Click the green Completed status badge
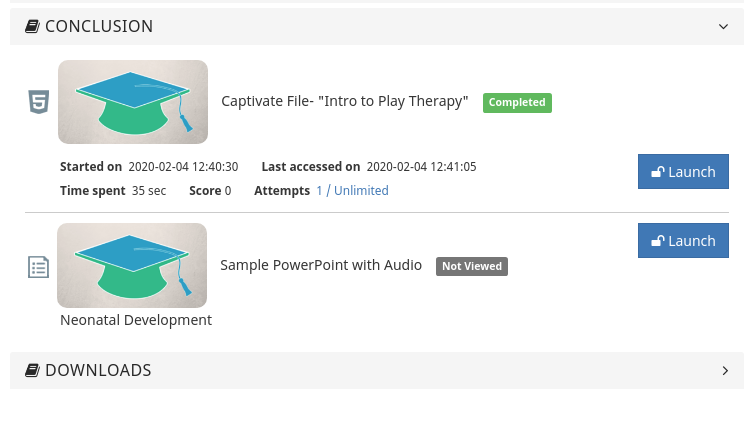Screen dimensions: 750x423 point(517,102)
